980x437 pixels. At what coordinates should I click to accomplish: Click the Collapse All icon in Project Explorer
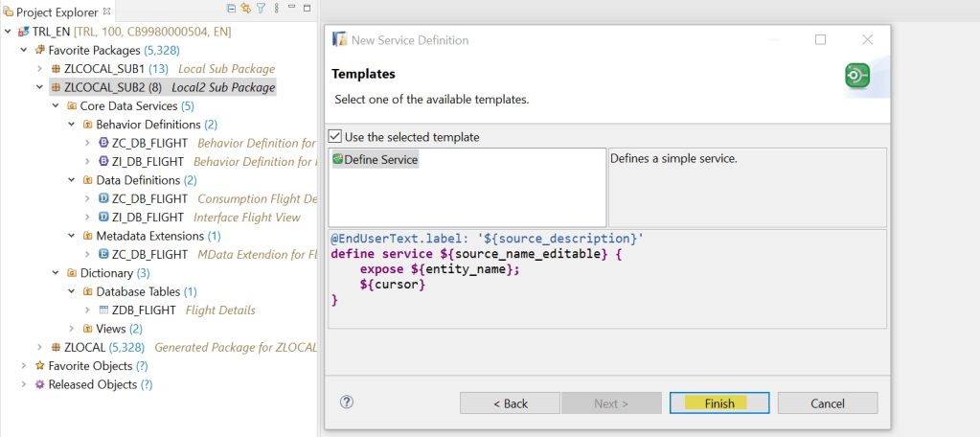tap(233, 10)
